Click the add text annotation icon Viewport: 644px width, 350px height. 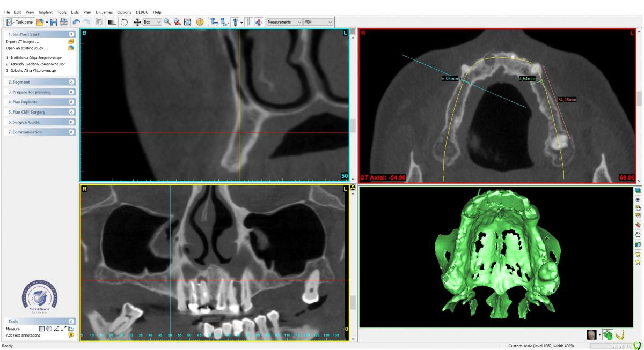tap(71, 335)
